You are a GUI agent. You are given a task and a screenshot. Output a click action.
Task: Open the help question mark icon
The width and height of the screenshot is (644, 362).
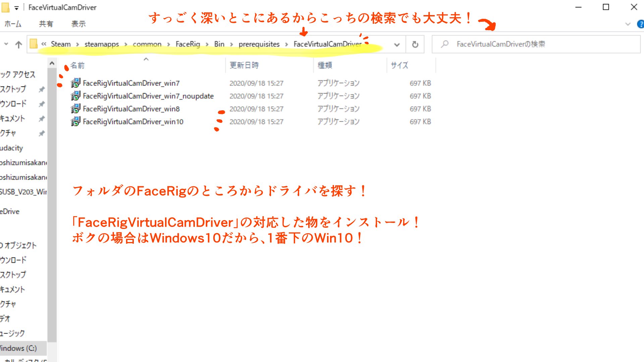click(x=640, y=24)
